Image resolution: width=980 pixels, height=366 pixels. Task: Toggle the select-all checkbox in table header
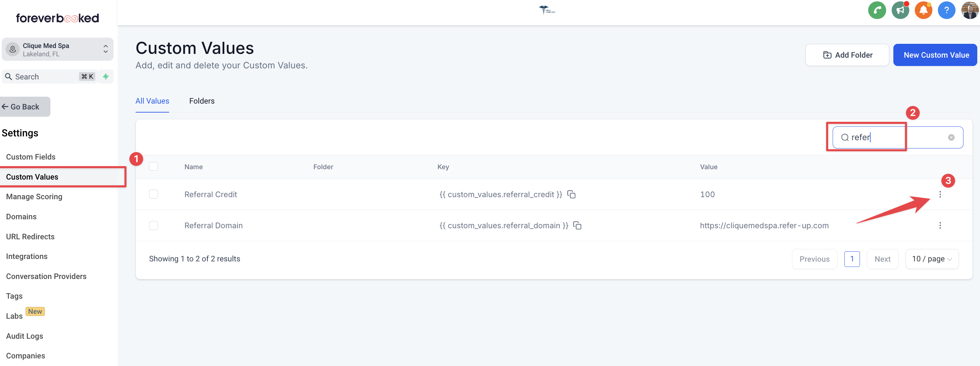click(154, 166)
